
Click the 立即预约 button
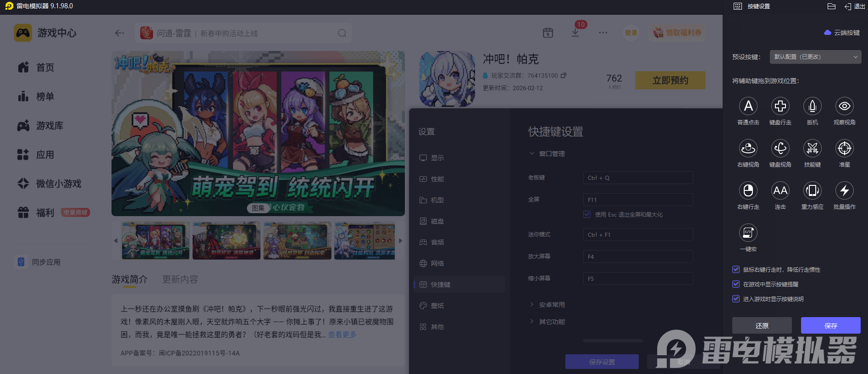click(670, 80)
